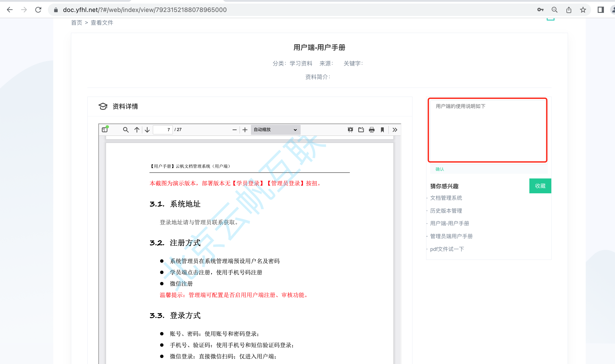Open PDF find-in-document search
The image size is (615, 364).
point(126,130)
